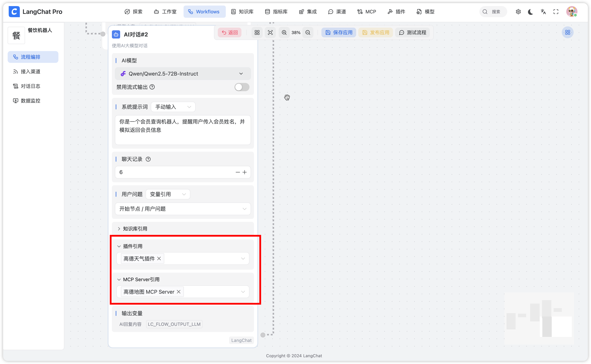
Task: Expand the 知识库引用 section
Action: [x=132, y=229]
